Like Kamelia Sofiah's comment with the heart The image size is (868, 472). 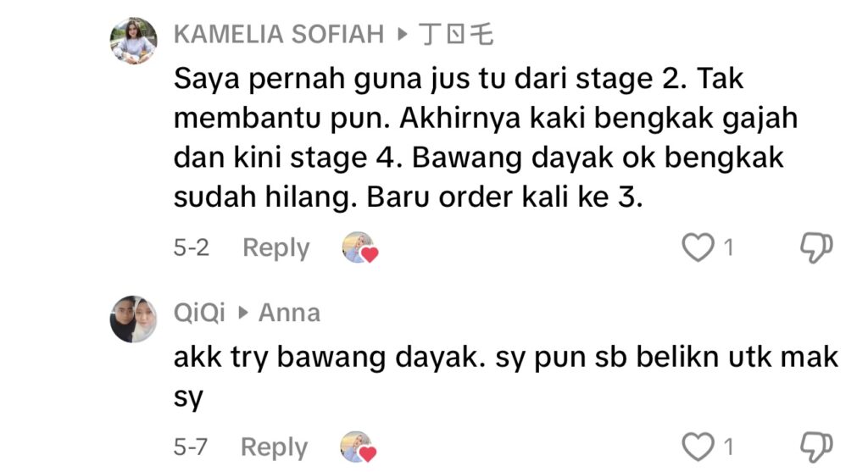click(x=698, y=248)
